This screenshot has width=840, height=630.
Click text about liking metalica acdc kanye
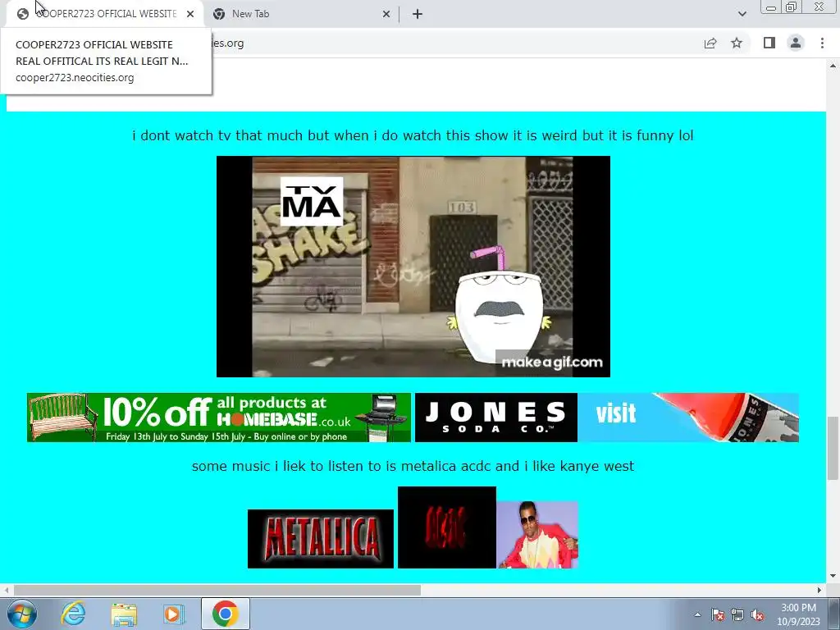[413, 466]
